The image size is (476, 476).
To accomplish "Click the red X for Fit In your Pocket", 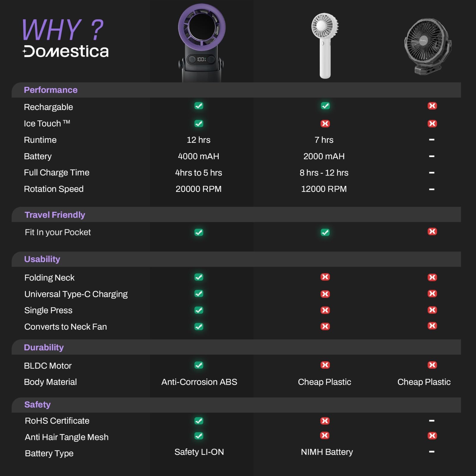I will pos(432,231).
